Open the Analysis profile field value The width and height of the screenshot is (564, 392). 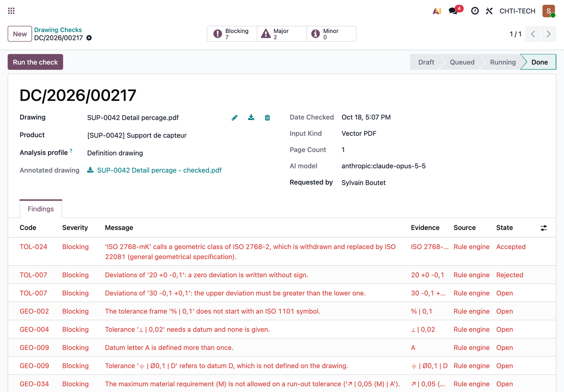click(x=115, y=153)
